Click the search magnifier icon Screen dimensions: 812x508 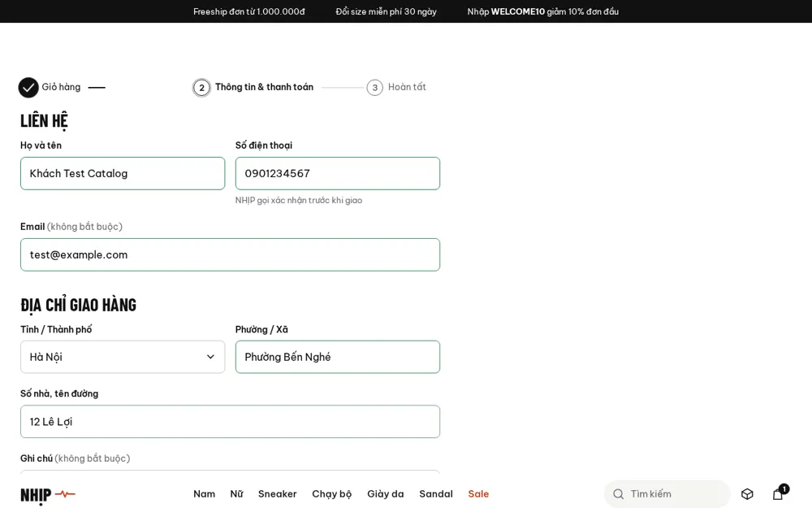[x=618, y=494]
